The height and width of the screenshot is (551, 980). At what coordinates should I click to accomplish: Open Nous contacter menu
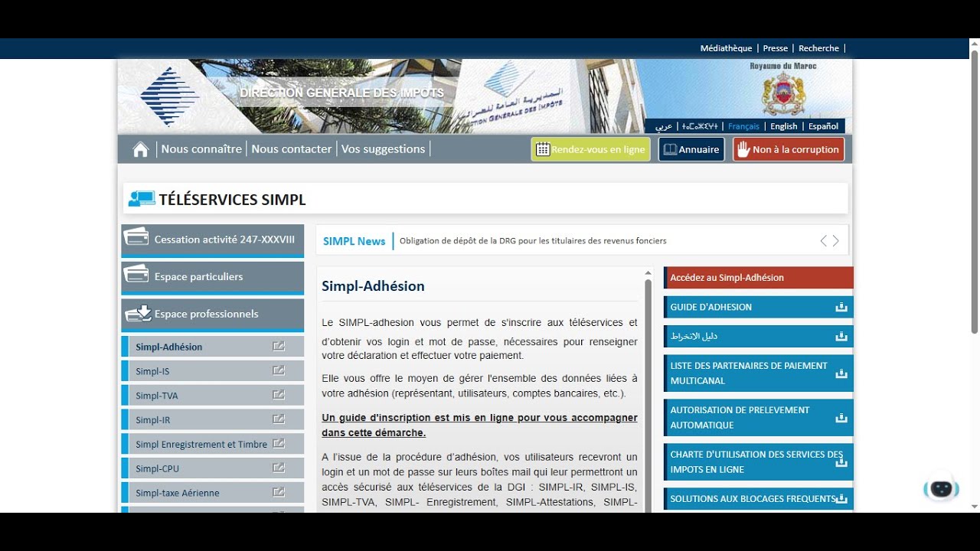pyautogui.click(x=292, y=149)
